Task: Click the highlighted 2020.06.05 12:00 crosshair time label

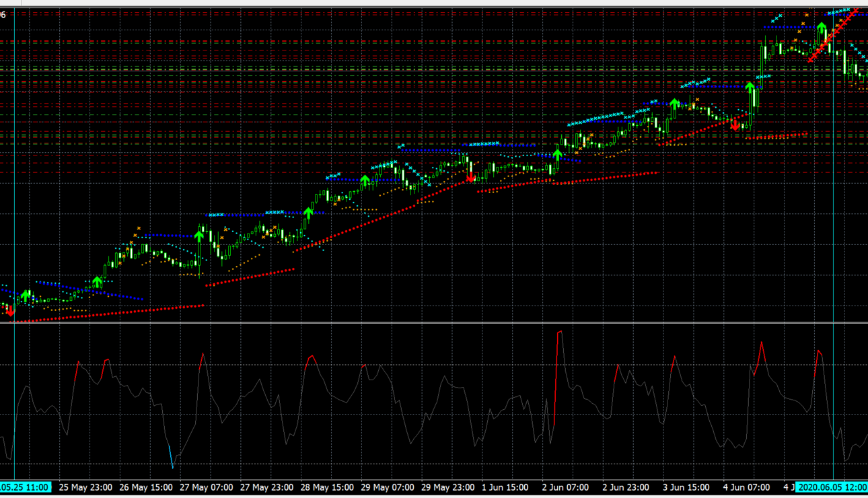Action: coord(832,487)
